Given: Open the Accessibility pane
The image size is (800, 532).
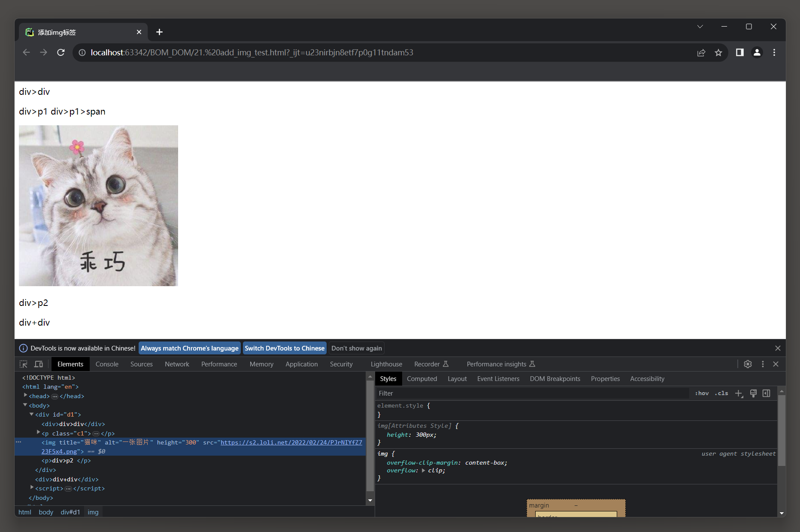Looking at the screenshot, I should 647,379.
